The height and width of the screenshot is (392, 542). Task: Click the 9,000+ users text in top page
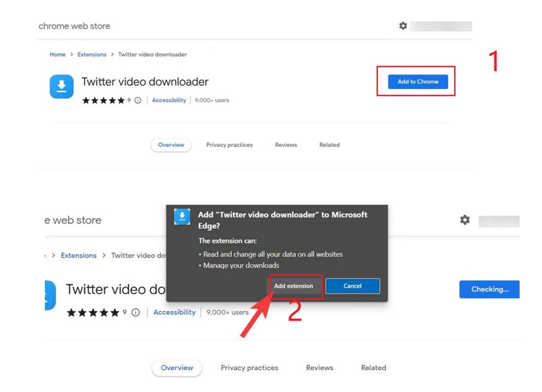212,100
